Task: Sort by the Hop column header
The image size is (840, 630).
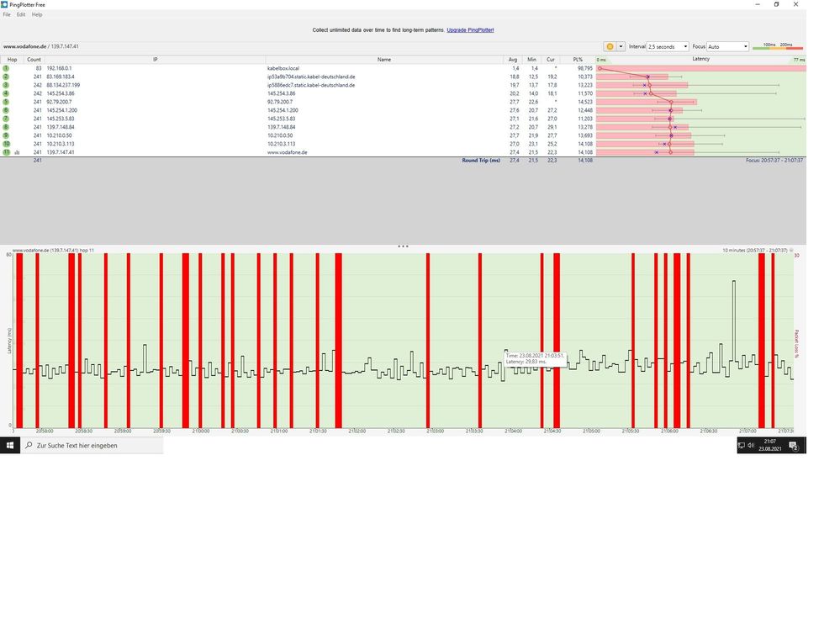Action: tap(12, 60)
